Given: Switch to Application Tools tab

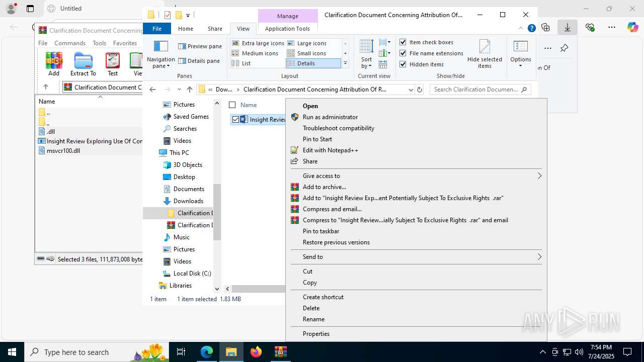Looking at the screenshot, I should coord(287,29).
